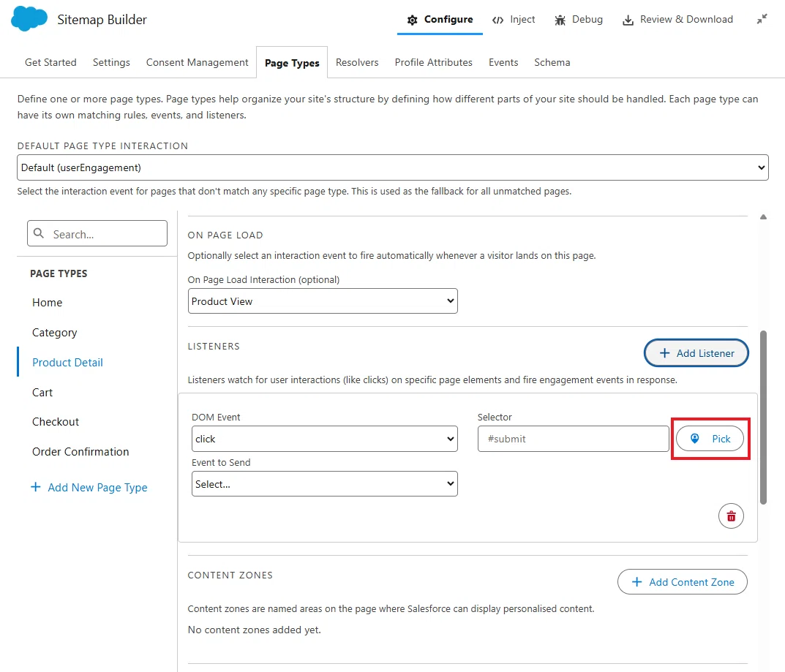Open the Get Started tab

tap(50, 63)
